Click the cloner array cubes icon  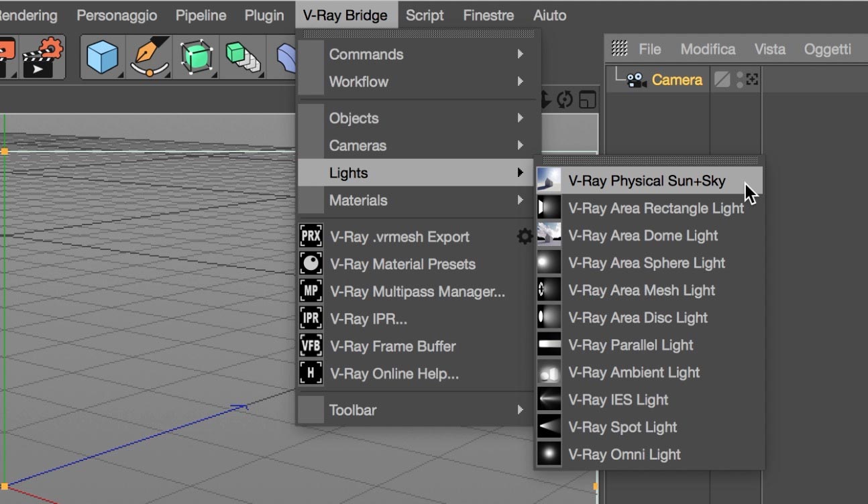[x=242, y=57]
